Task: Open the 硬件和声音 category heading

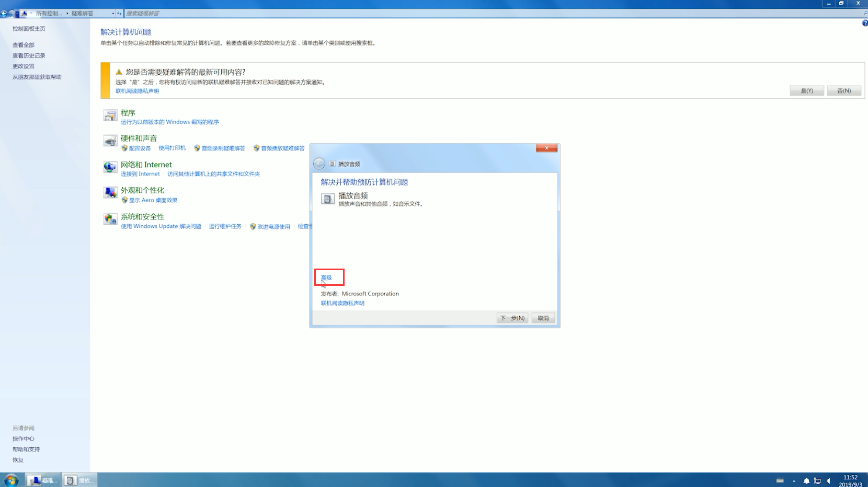Action: (139, 138)
